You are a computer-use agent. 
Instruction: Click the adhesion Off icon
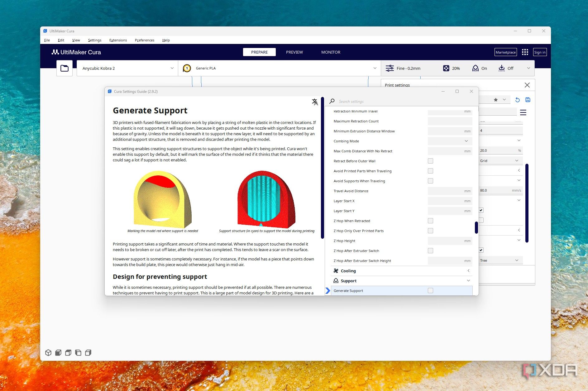(x=501, y=68)
